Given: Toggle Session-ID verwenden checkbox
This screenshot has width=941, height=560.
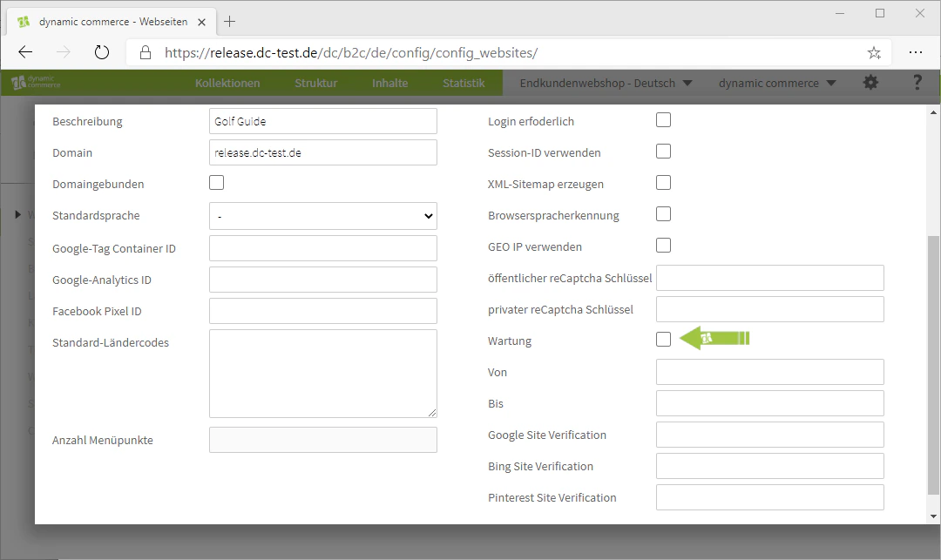Looking at the screenshot, I should (x=663, y=151).
